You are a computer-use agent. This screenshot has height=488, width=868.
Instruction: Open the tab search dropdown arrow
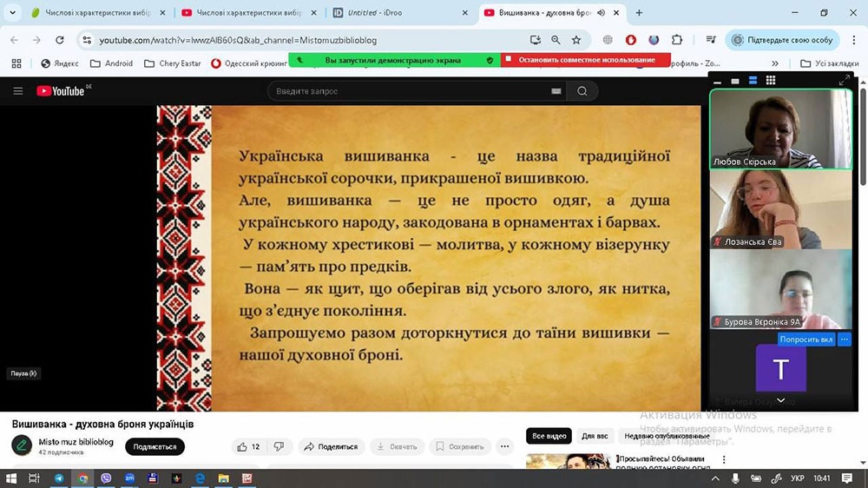pyautogui.click(x=12, y=13)
